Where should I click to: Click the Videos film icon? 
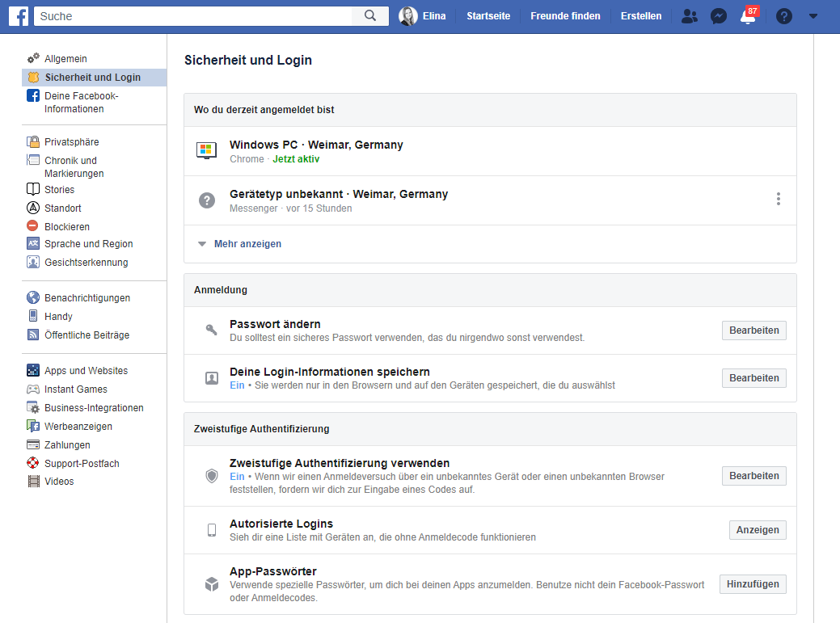pyautogui.click(x=33, y=481)
